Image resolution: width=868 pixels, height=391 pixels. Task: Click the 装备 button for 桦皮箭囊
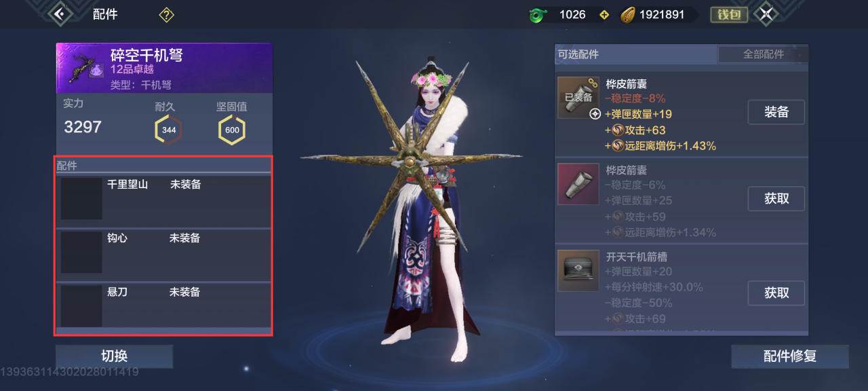point(776,112)
